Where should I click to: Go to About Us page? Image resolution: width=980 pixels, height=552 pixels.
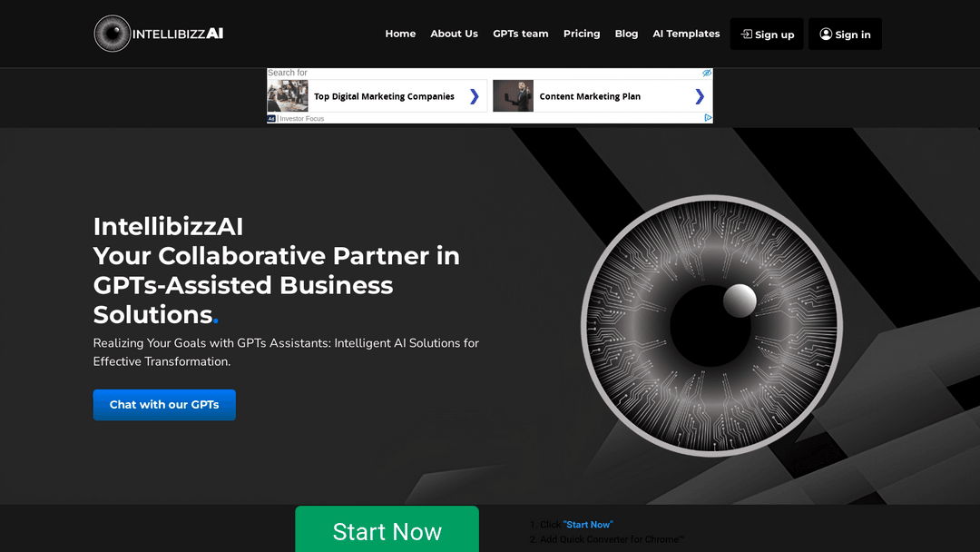point(454,34)
